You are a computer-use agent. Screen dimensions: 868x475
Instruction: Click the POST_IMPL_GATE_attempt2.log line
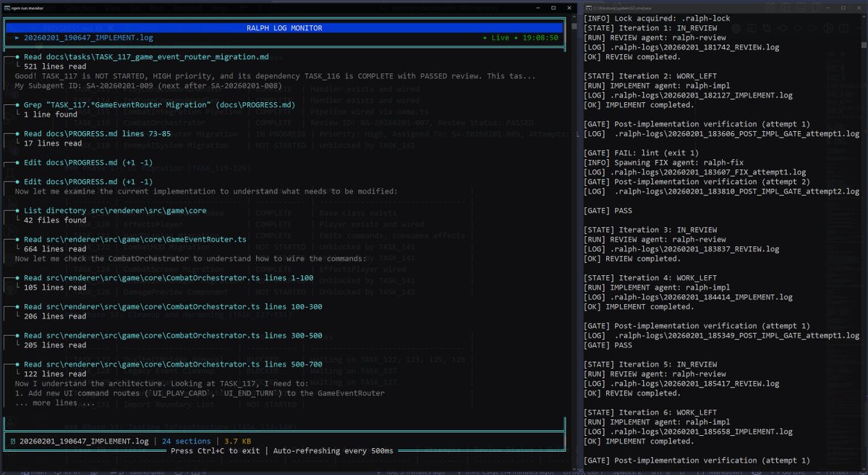point(721,191)
